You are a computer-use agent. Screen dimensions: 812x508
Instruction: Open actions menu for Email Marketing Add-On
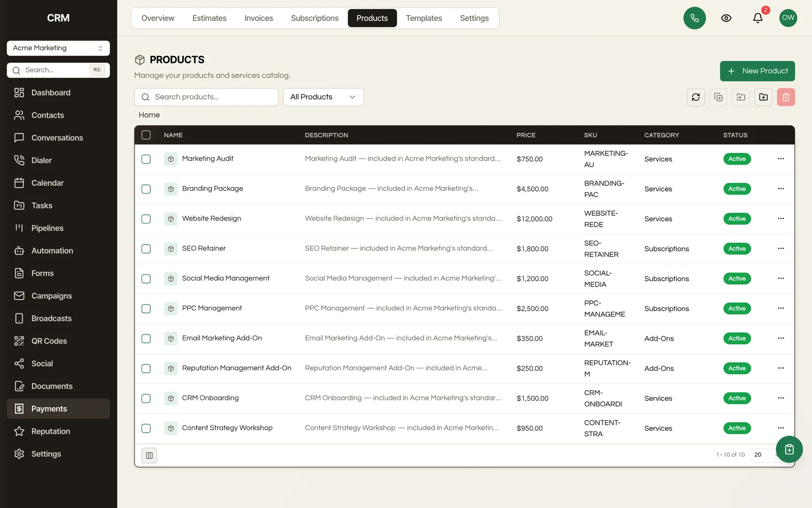coord(781,338)
